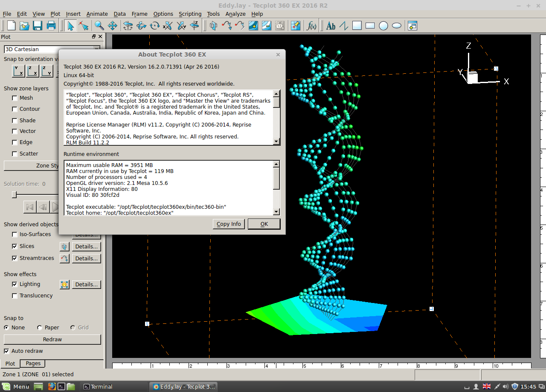The height and width of the screenshot is (392, 546).
Task: Click OK to close About dialog
Action: click(x=264, y=224)
